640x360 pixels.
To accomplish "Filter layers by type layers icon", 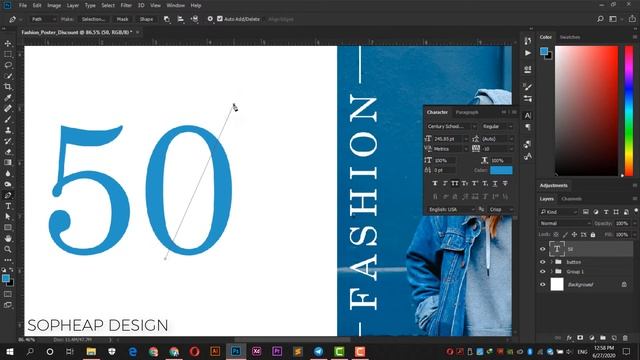I will (x=606, y=212).
